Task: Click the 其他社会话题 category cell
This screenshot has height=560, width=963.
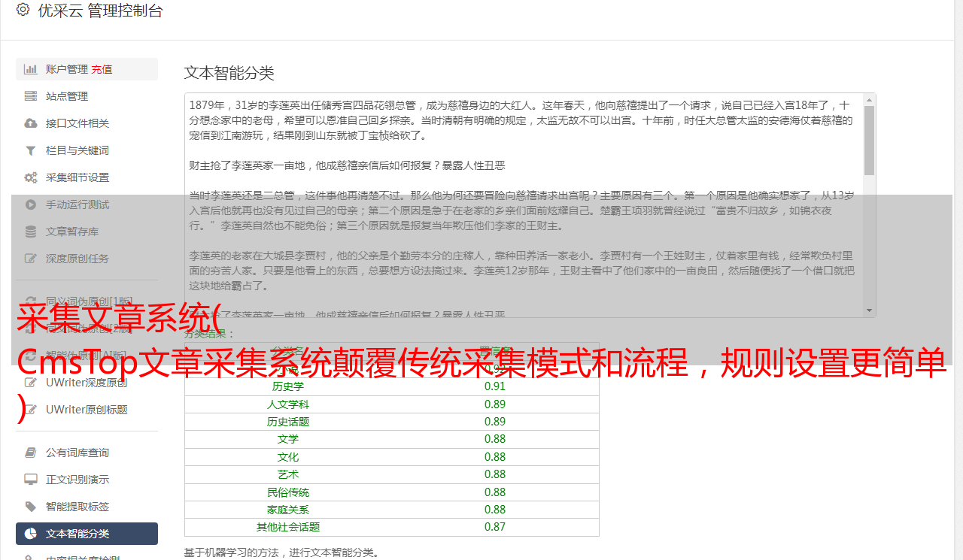Action: (288, 527)
